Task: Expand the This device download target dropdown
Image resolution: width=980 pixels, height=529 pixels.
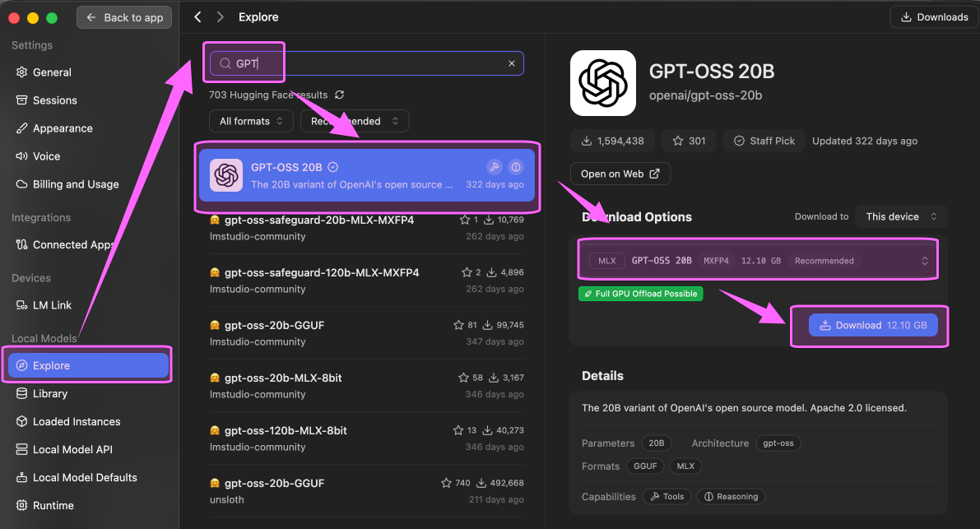Action: (901, 216)
